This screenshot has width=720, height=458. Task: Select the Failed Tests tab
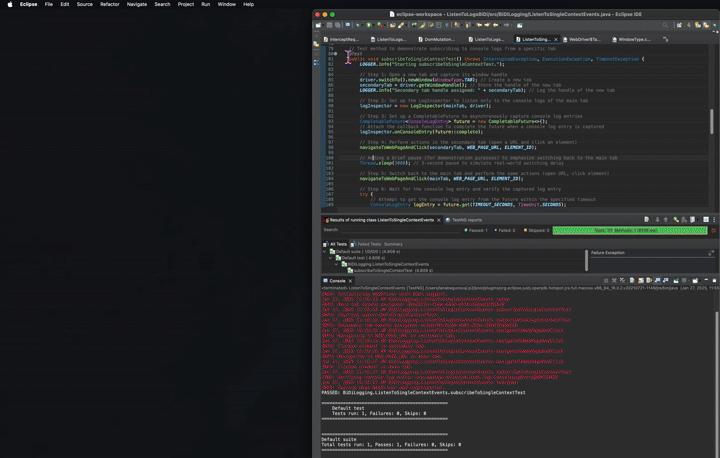click(366, 244)
